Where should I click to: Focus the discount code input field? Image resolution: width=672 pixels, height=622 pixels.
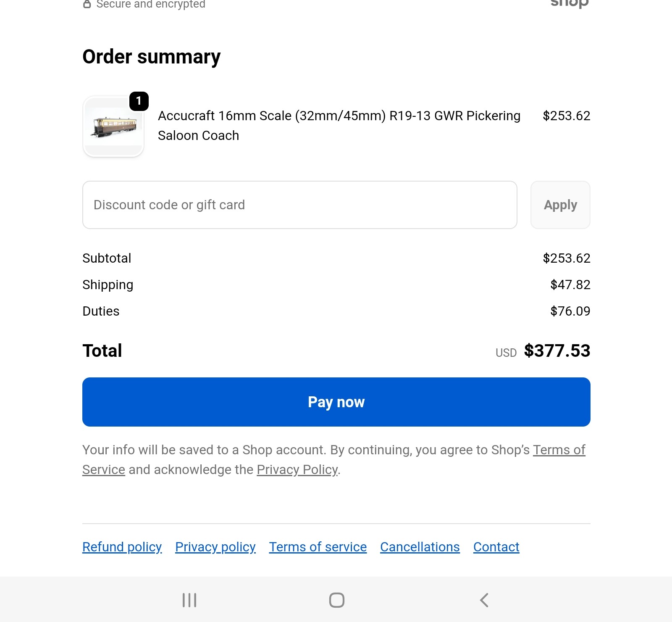pos(299,205)
